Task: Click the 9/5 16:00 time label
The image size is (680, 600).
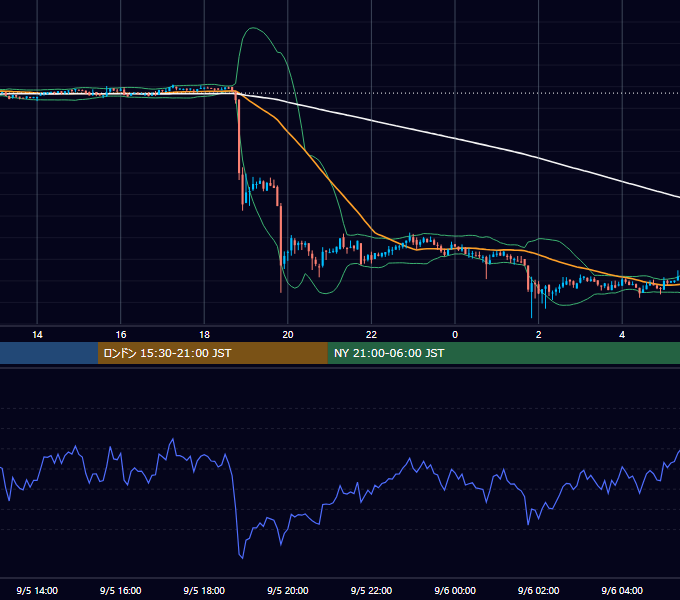Action: tap(121, 590)
